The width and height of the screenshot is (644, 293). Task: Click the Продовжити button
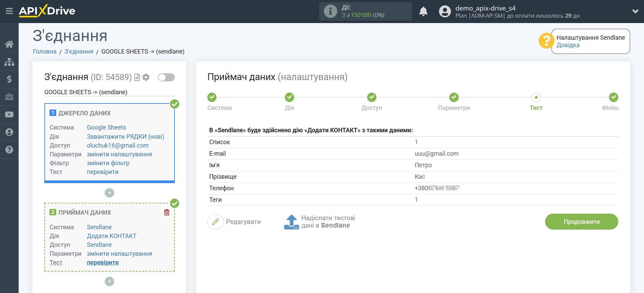coord(581,222)
